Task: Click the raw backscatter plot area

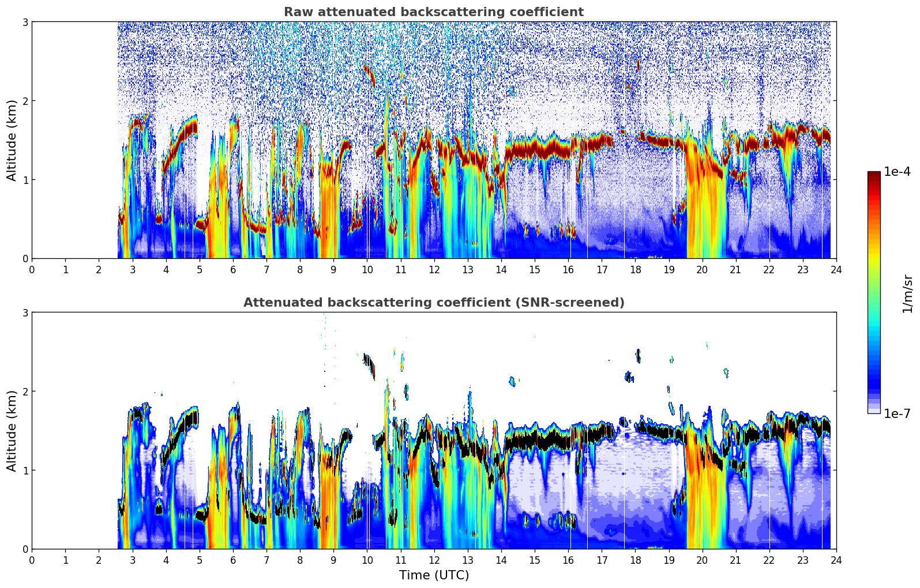Action: click(434, 140)
